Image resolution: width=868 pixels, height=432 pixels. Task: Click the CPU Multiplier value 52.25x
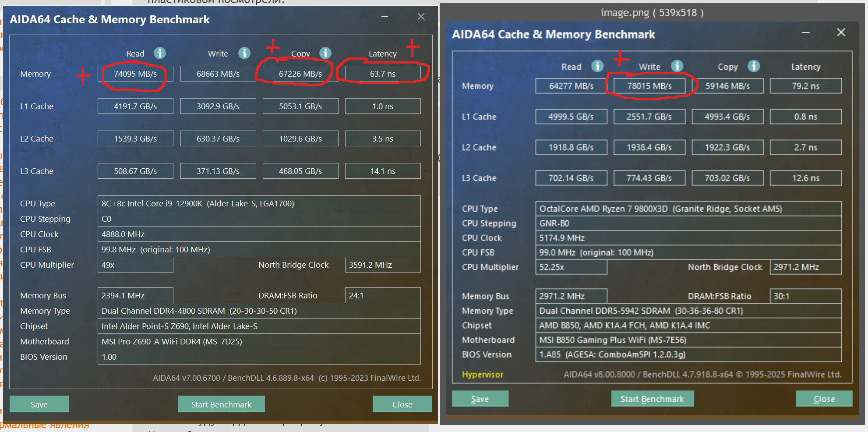tap(571, 267)
